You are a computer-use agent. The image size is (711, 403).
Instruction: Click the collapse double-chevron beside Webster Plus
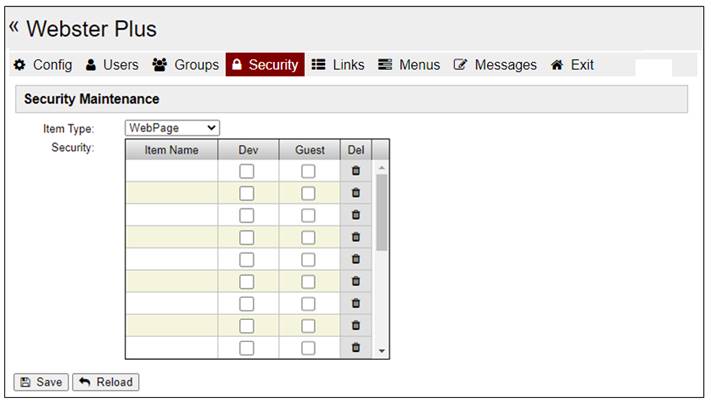click(x=14, y=27)
